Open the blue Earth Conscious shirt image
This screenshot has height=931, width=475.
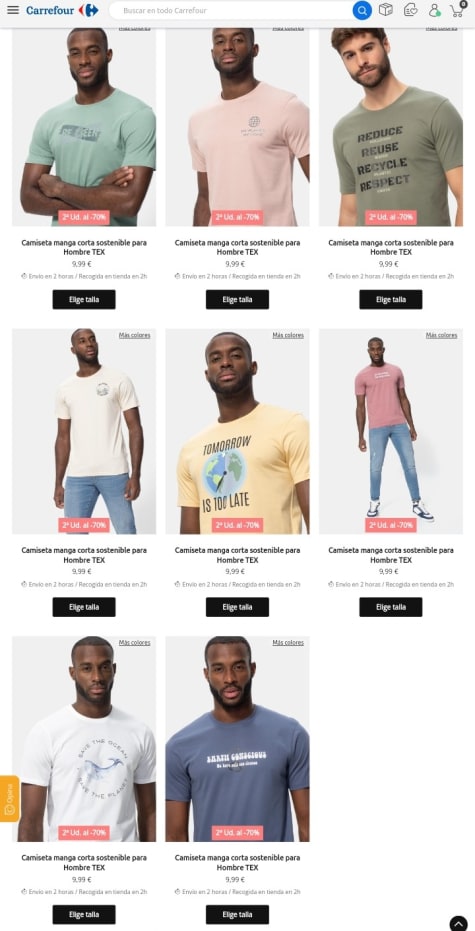click(238, 739)
